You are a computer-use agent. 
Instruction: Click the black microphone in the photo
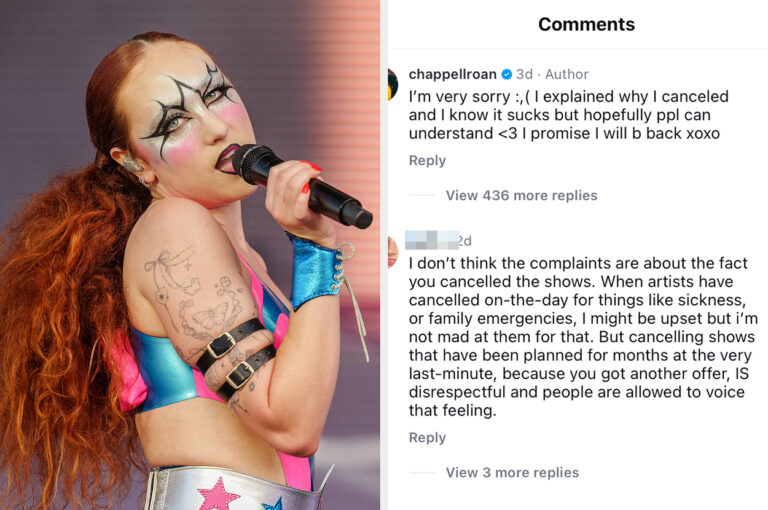click(x=301, y=185)
